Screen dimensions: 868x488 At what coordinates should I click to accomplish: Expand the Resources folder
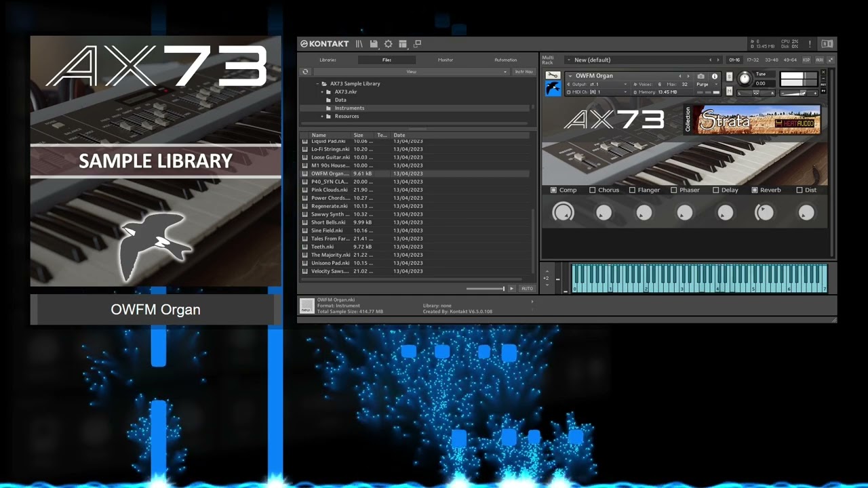coord(322,116)
